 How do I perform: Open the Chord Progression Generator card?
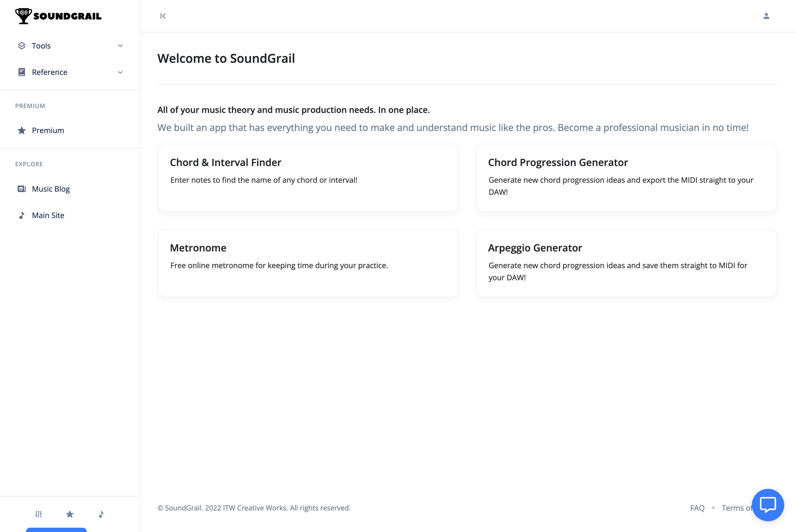[x=627, y=178]
